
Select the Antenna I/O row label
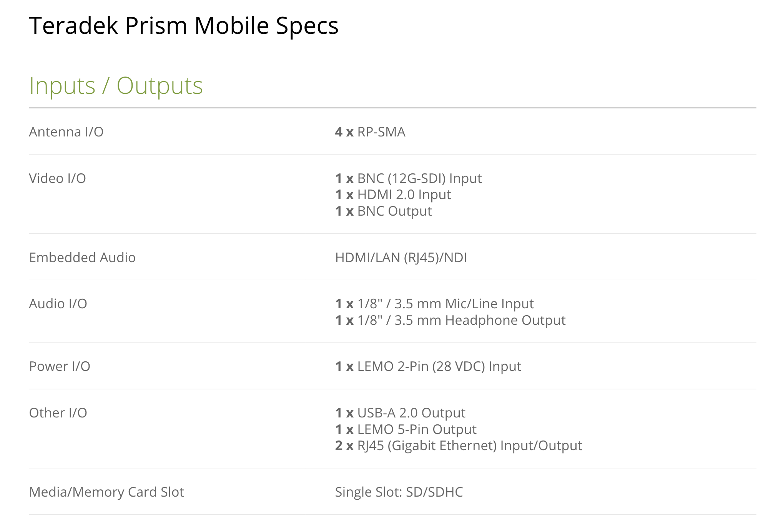coord(66,132)
